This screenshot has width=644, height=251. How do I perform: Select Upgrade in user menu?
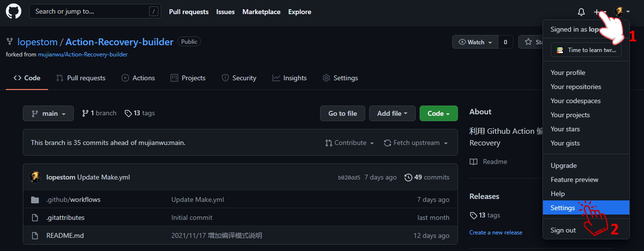pos(586,165)
